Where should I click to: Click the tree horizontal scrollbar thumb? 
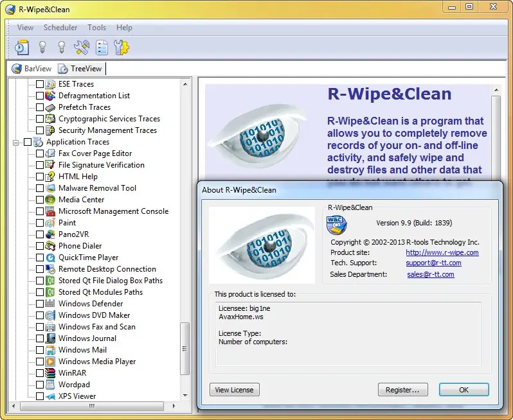click(92, 406)
